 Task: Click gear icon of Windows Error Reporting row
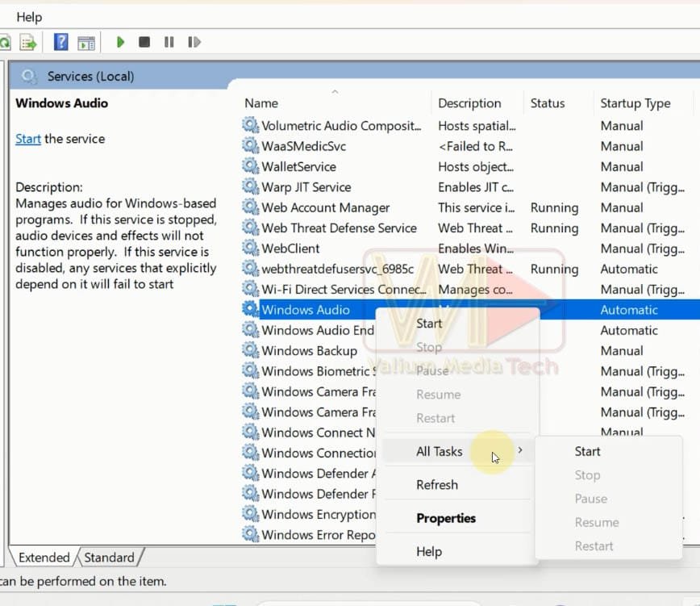(x=251, y=534)
